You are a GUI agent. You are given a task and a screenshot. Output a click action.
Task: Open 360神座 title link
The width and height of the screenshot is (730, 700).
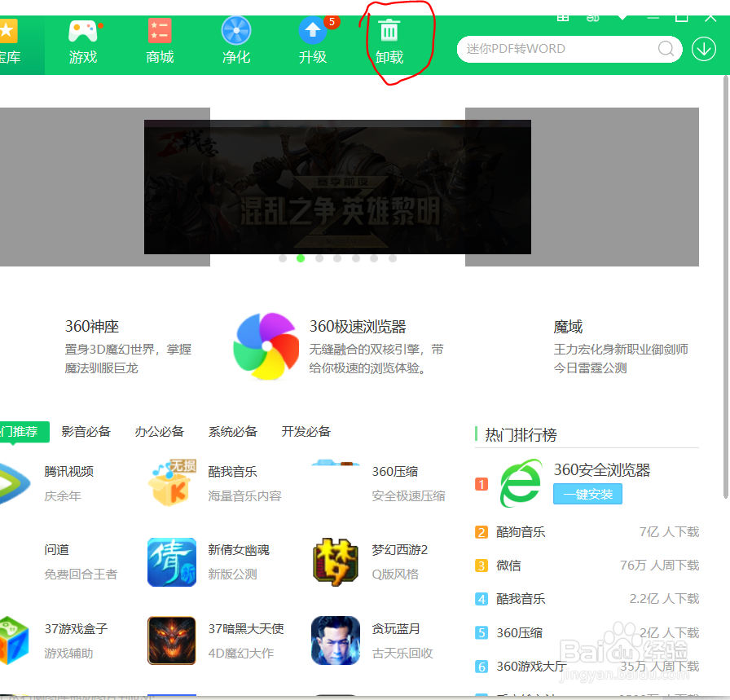click(x=92, y=327)
